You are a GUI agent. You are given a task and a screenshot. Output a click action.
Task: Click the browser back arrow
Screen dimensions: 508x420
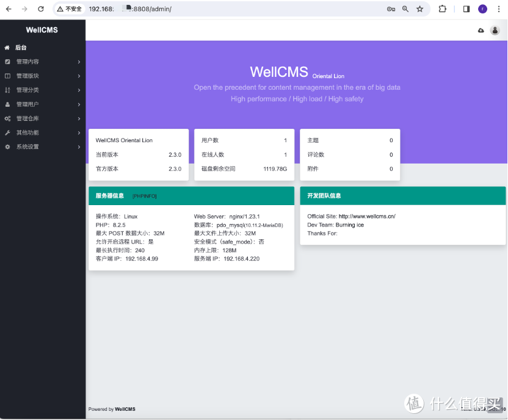point(9,9)
